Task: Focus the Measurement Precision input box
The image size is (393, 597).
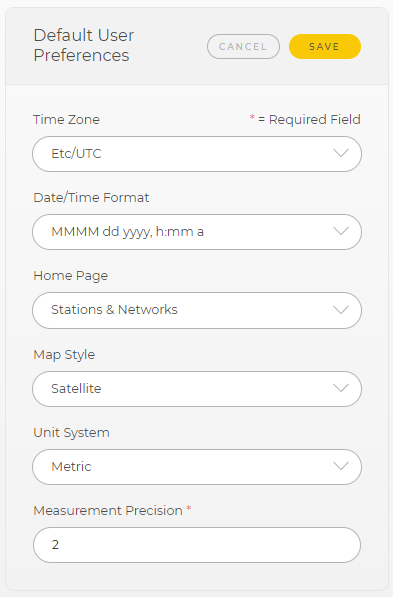Action: (x=197, y=545)
